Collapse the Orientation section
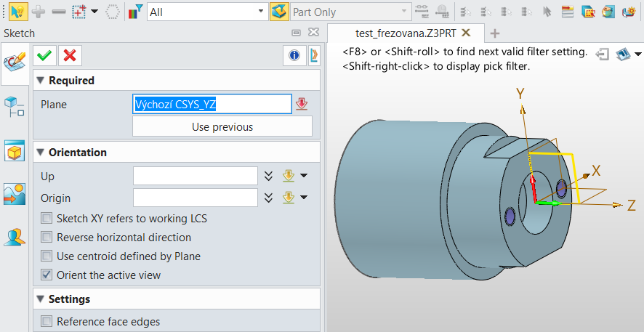The height and width of the screenshot is (332, 644). click(39, 153)
